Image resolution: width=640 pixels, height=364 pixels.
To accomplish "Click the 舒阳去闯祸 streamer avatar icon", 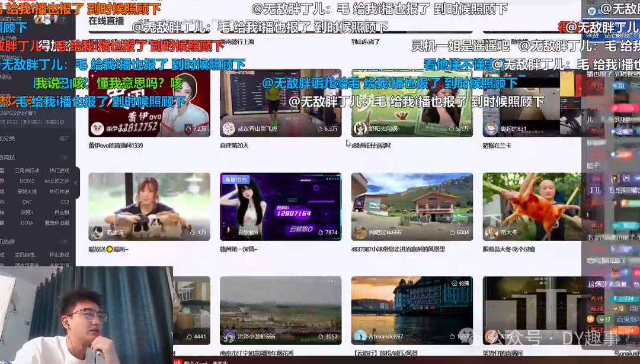I will [360, 129].
